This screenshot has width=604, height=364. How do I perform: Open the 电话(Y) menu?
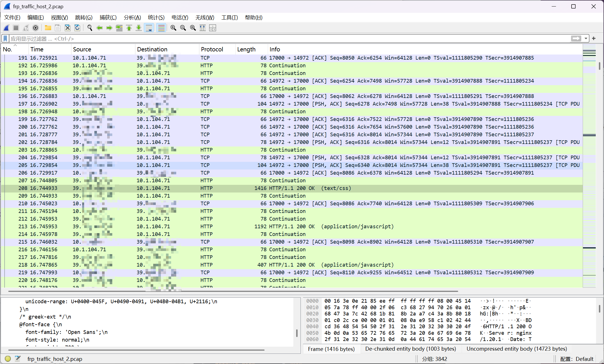(180, 18)
